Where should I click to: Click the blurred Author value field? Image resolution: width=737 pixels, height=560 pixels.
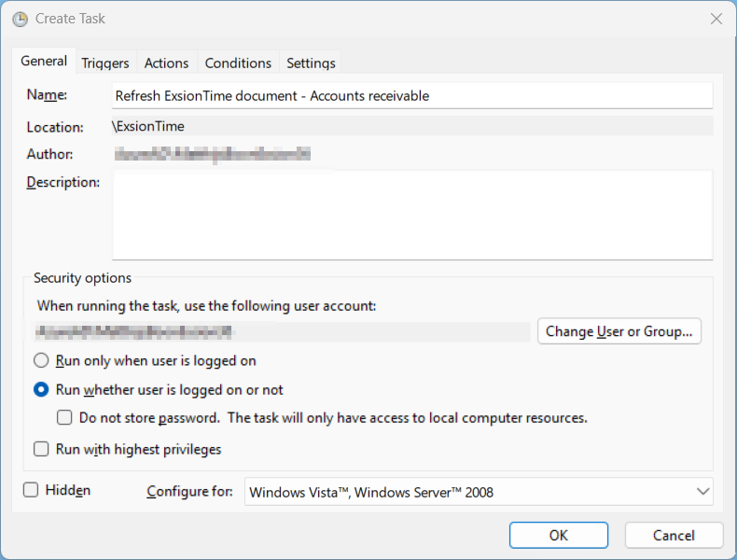(213, 154)
